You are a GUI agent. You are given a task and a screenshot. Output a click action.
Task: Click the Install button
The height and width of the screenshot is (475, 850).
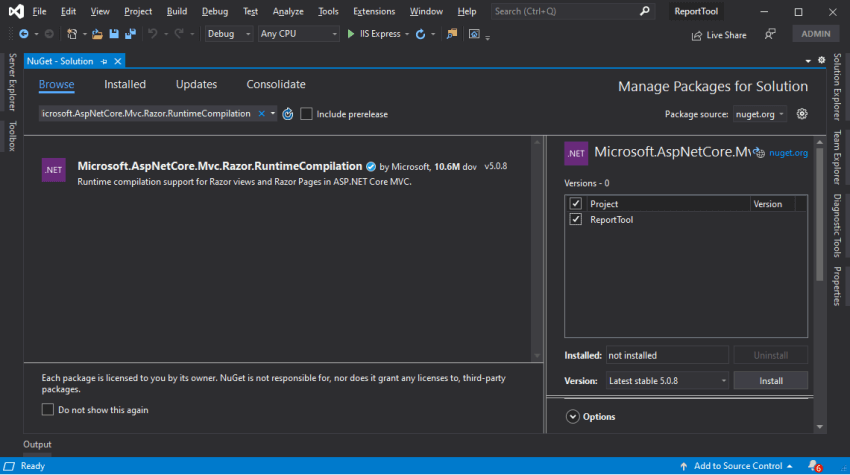click(x=770, y=381)
